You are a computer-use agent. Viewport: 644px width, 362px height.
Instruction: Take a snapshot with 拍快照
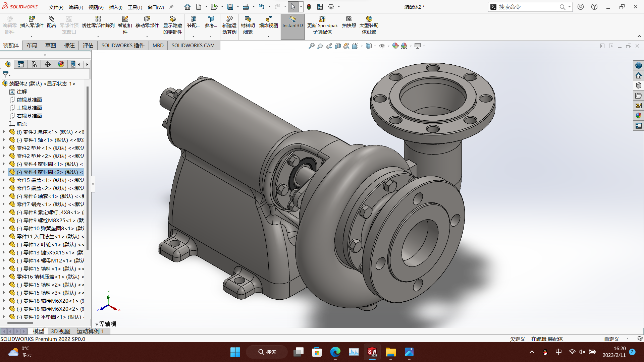pyautogui.click(x=349, y=22)
